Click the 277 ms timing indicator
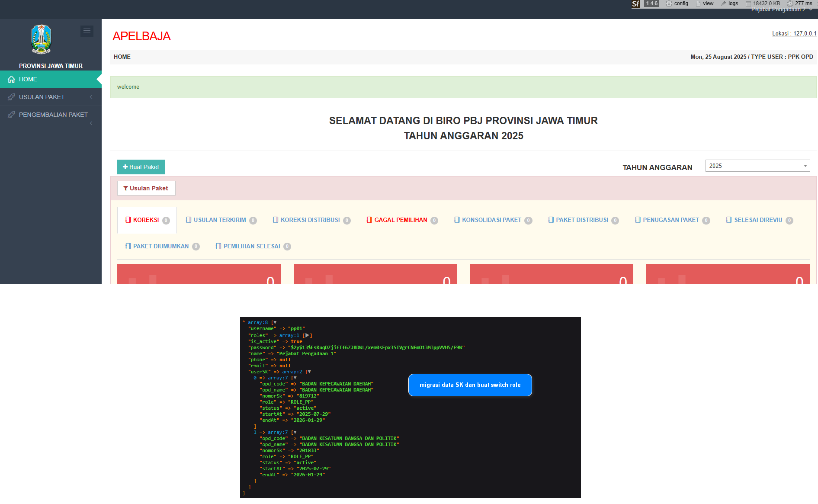Screen dimensions: 818x504 799,3
